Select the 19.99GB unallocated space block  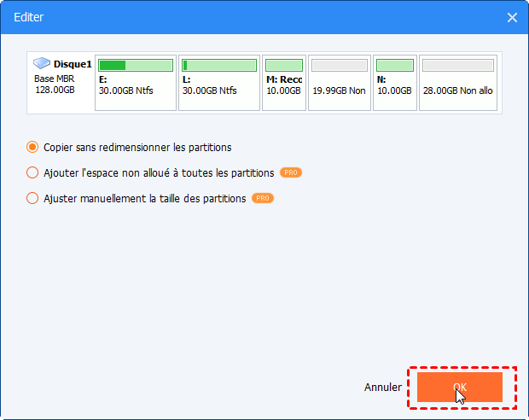[x=340, y=83]
